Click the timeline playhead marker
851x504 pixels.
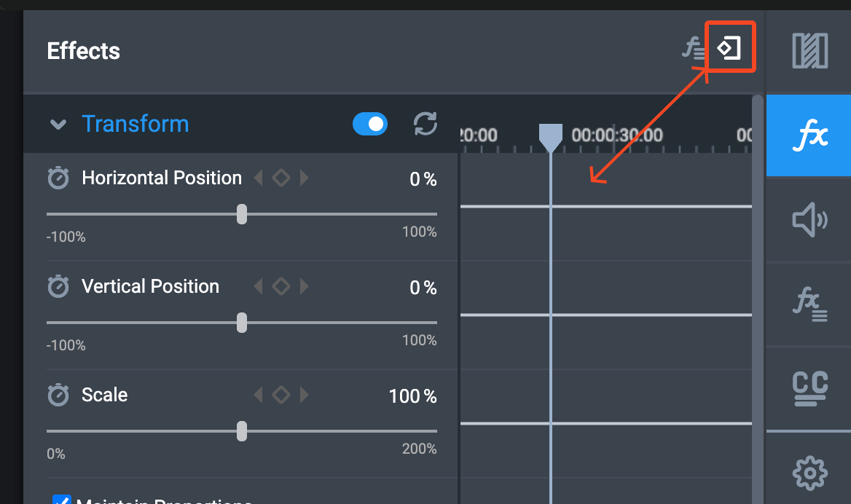[550, 137]
